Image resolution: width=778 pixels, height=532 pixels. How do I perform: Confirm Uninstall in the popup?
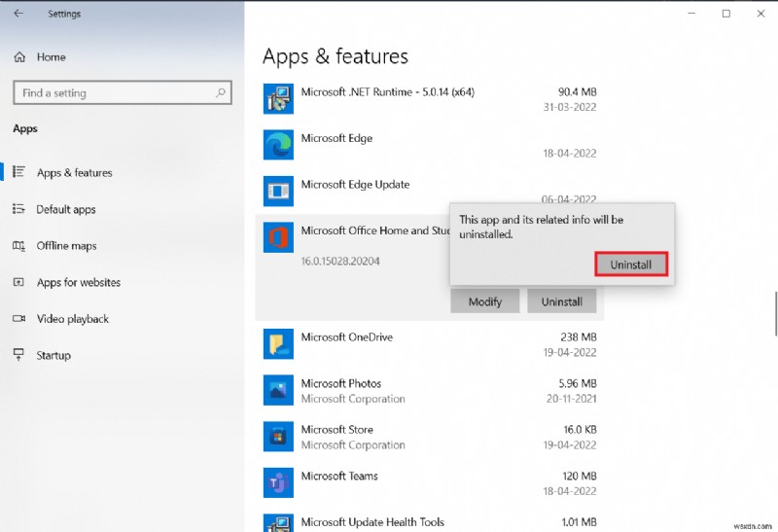click(631, 265)
